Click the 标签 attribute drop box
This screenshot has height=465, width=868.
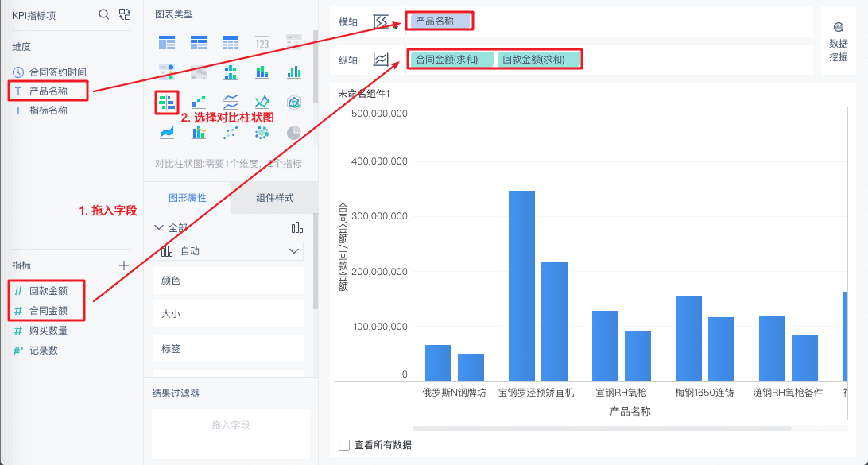(x=228, y=349)
